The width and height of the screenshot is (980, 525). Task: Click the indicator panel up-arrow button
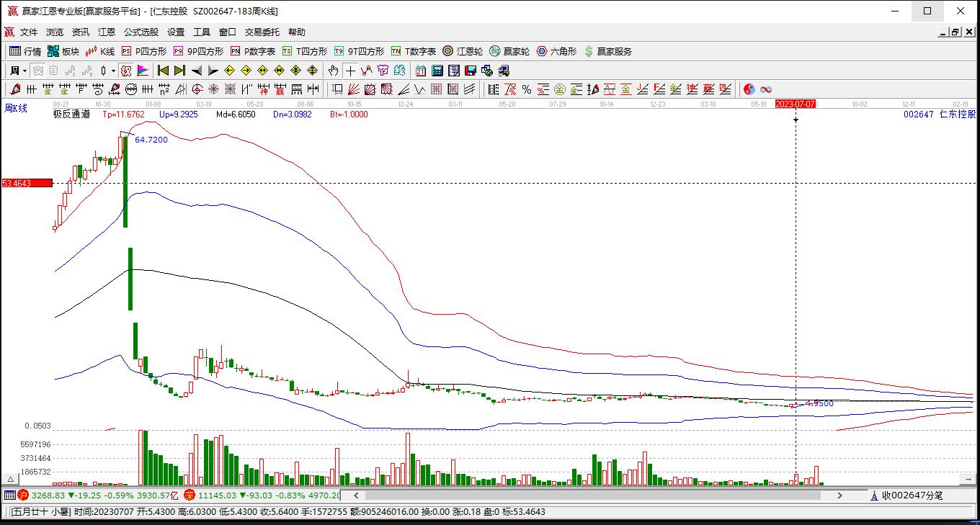pos(10,479)
